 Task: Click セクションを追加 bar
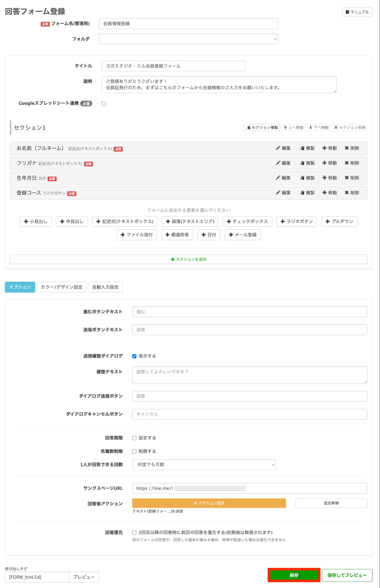[188, 259]
